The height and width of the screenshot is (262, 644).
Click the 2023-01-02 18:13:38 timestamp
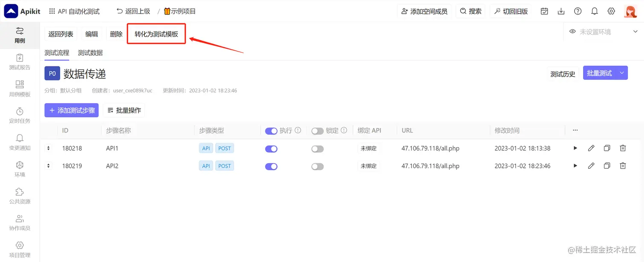pyautogui.click(x=523, y=148)
